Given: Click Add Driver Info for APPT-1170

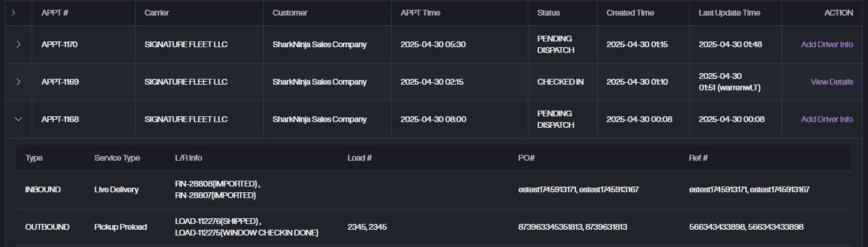Looking at the screenshot, I should click(x=826, y=44).
